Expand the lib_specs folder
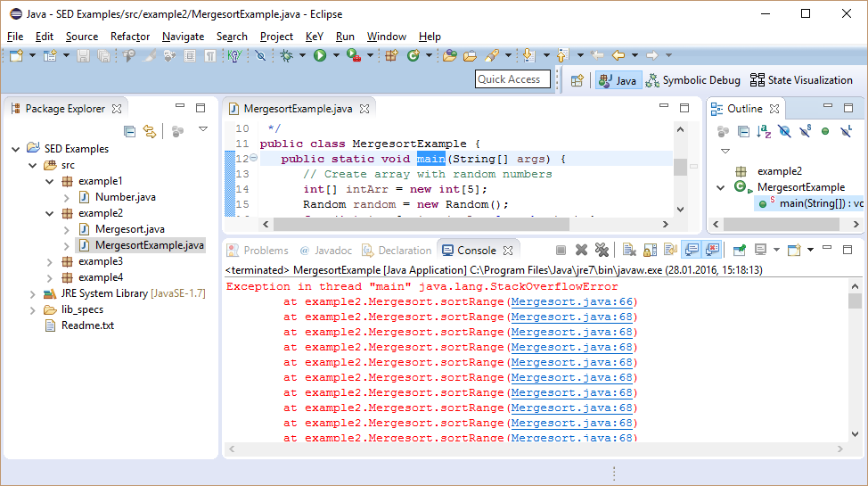Screen dimensions: 868x486 (33, 309)
